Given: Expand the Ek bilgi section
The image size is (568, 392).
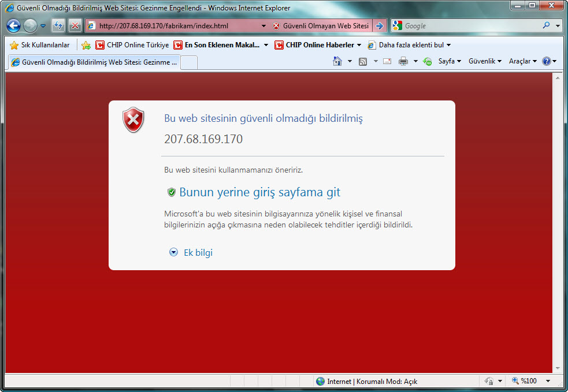Looking at the screenshot, I should click(192, 252).
